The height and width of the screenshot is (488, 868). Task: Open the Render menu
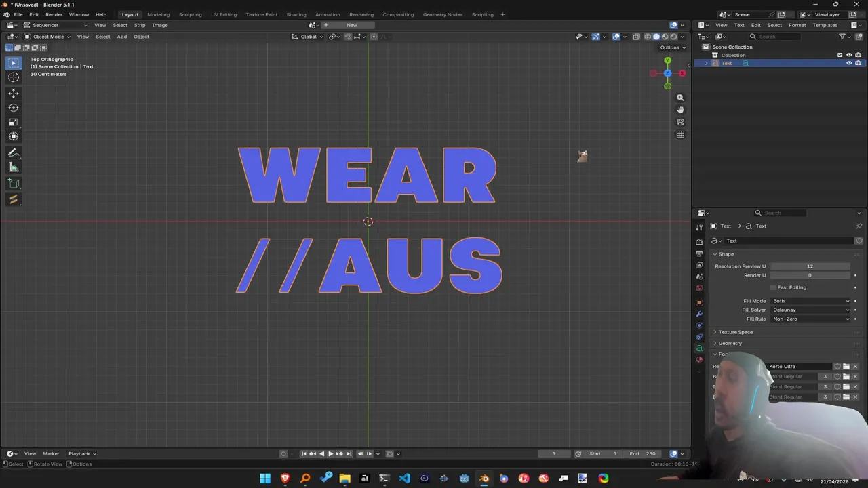click(54, 14)
